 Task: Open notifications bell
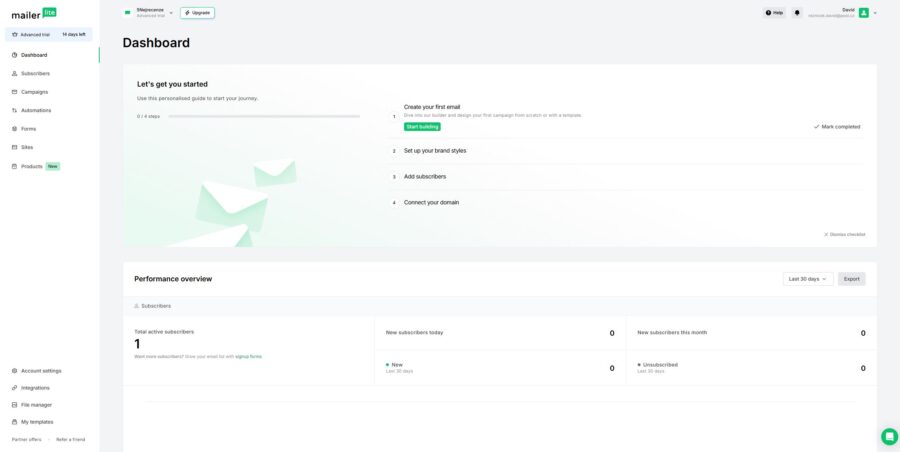click(x=797, y=13)
